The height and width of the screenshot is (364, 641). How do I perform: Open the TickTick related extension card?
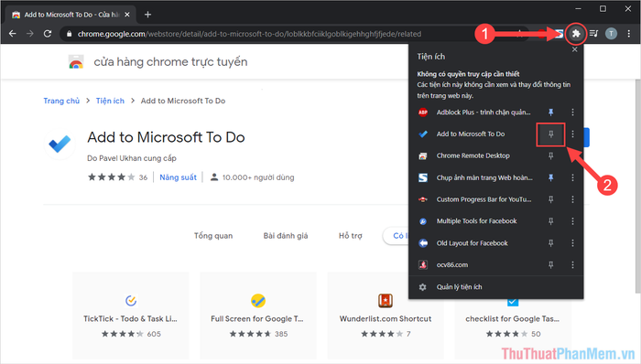click(x=130, y=315)
